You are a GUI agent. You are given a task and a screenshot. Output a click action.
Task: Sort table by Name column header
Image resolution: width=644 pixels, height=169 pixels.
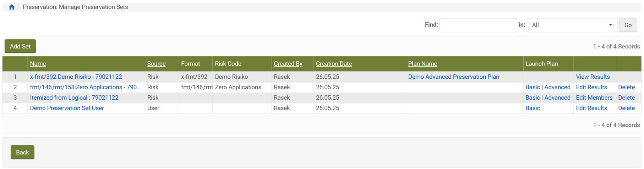pos(38,64)
